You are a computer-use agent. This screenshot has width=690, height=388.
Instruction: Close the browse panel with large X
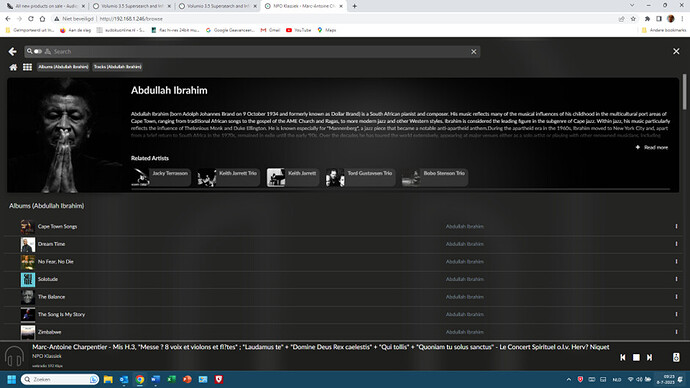[x=676, y=51]
